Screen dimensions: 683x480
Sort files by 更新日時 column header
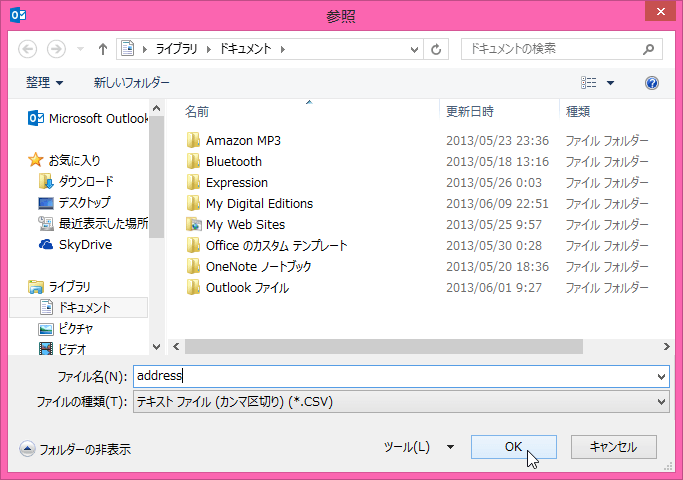pyautogui.click(x=470, y=112)
